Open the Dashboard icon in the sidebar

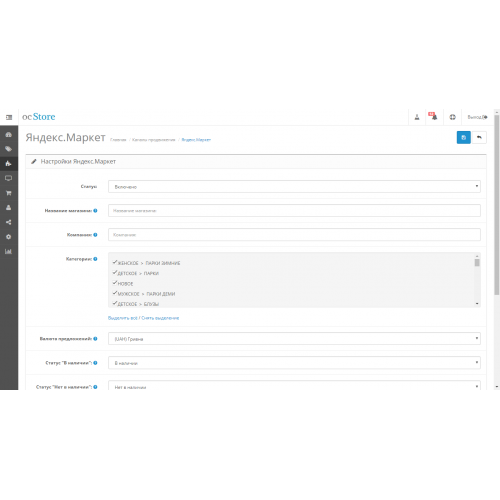pos(9,135)
